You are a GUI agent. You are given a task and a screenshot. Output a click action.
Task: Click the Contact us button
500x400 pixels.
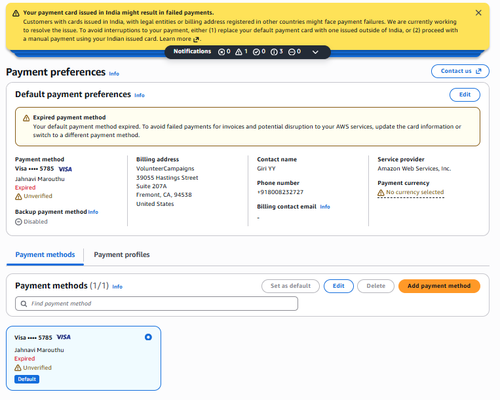tap(460, 71)
